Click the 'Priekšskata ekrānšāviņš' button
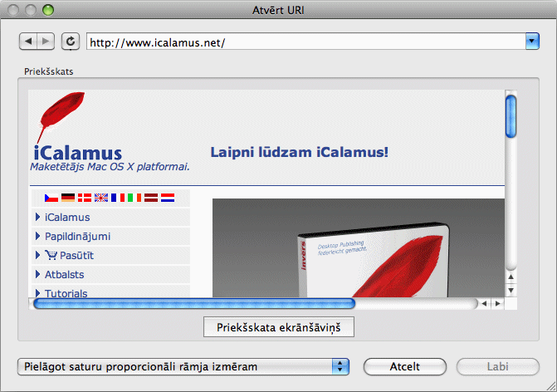The height and width of the screenshot is (392, 557). pyautogui.click(x=279, y=327)
